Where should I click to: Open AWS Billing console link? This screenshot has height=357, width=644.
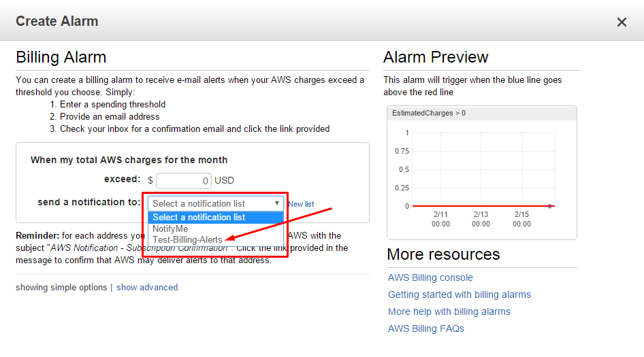click(430, 277)
